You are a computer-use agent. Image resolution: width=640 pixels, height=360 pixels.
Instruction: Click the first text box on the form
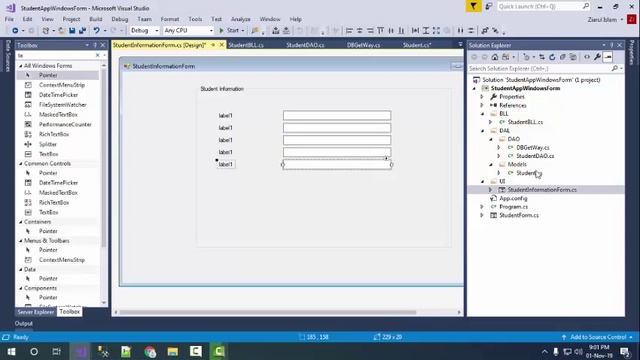(x=337, y=116)
